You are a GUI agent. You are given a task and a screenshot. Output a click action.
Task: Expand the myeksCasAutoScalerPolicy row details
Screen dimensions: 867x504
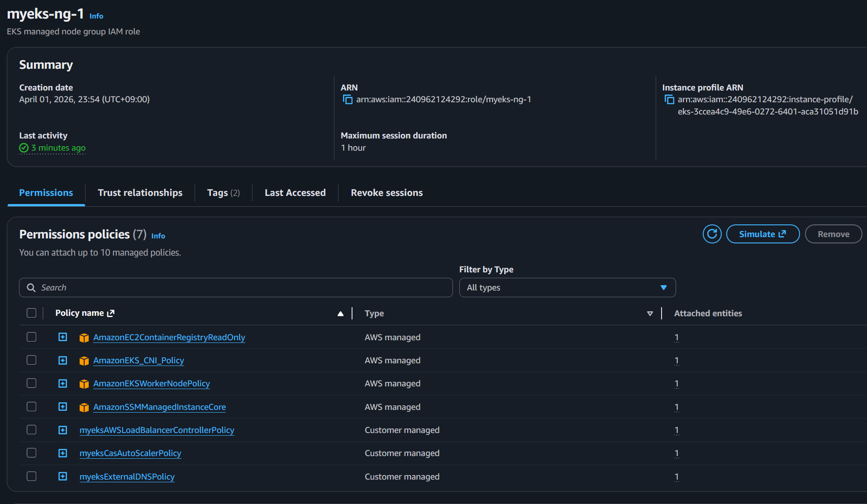click(63, 453)
